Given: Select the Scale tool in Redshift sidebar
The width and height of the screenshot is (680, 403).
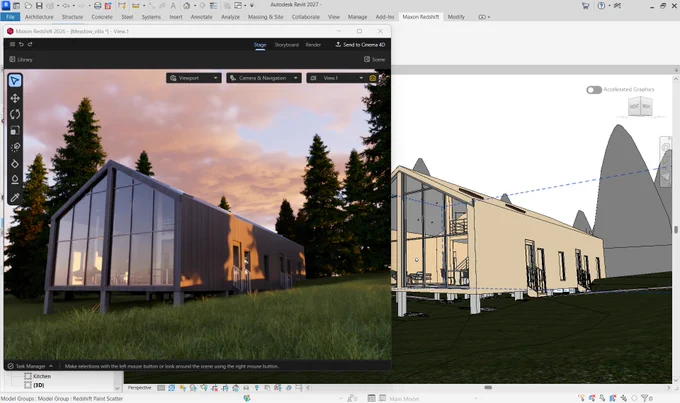Looking at the screenshot, I should (x=15, y=130).
